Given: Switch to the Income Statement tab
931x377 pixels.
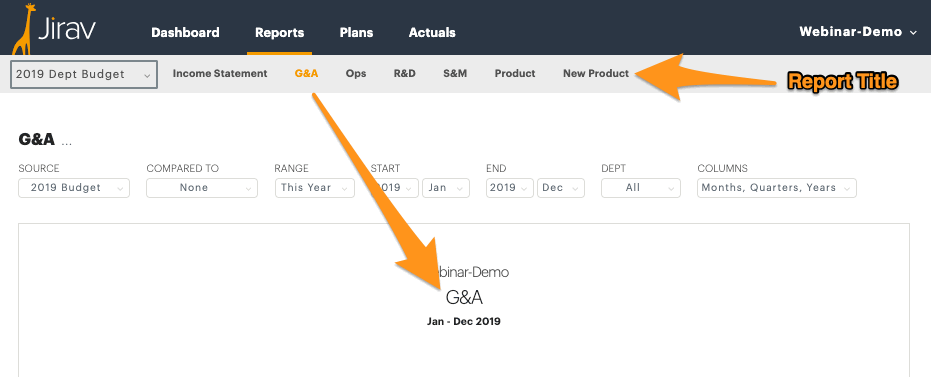Looking at the screenshot, I should point(220,74).
